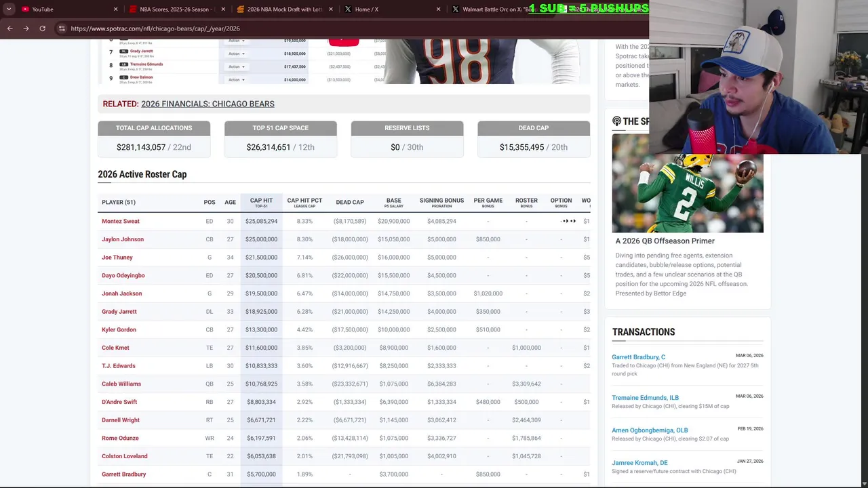Click the $25,085,294 cap hit value

pos(261,221)
